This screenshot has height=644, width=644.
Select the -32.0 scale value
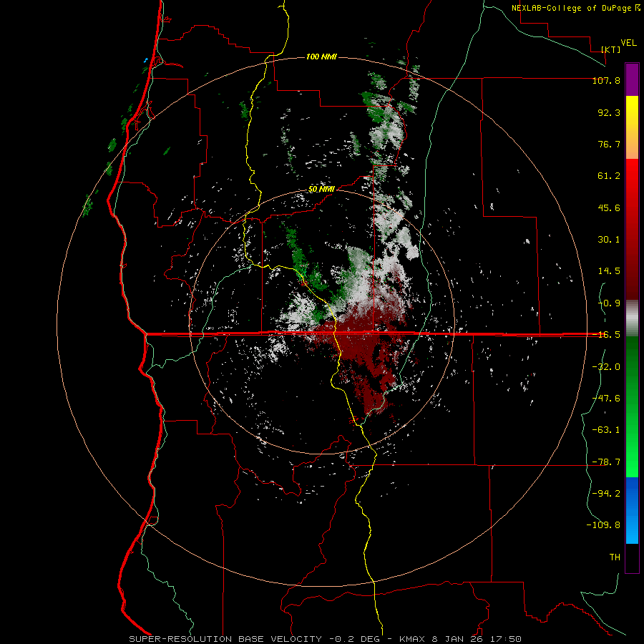click(606, 367)
